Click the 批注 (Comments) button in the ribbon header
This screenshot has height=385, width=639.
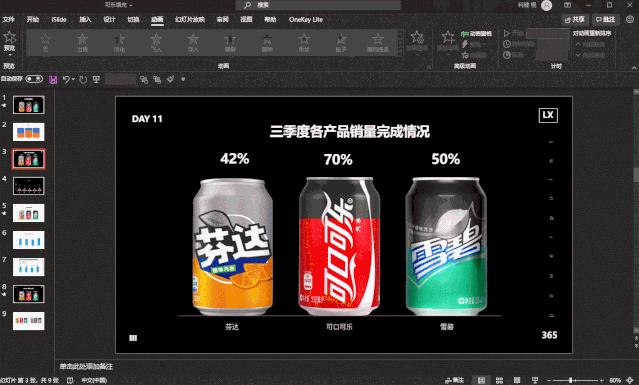[x=605, y=19]
